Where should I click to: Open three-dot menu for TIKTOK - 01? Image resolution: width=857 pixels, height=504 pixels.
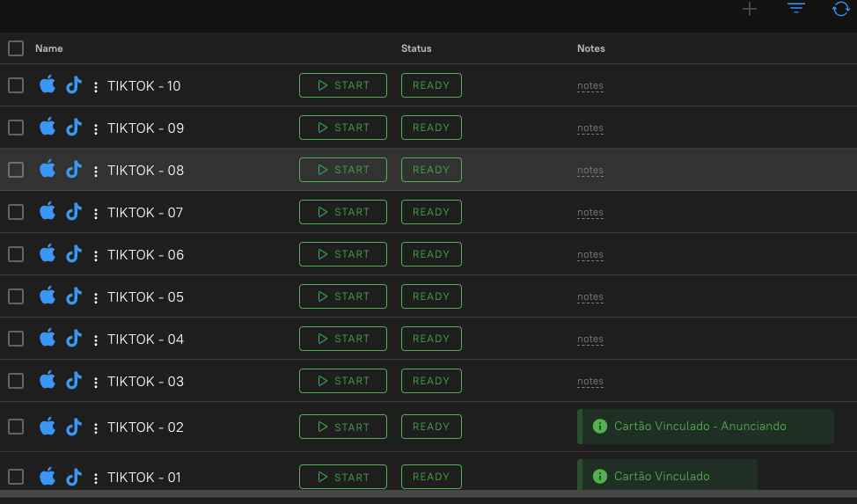point(96,478)
